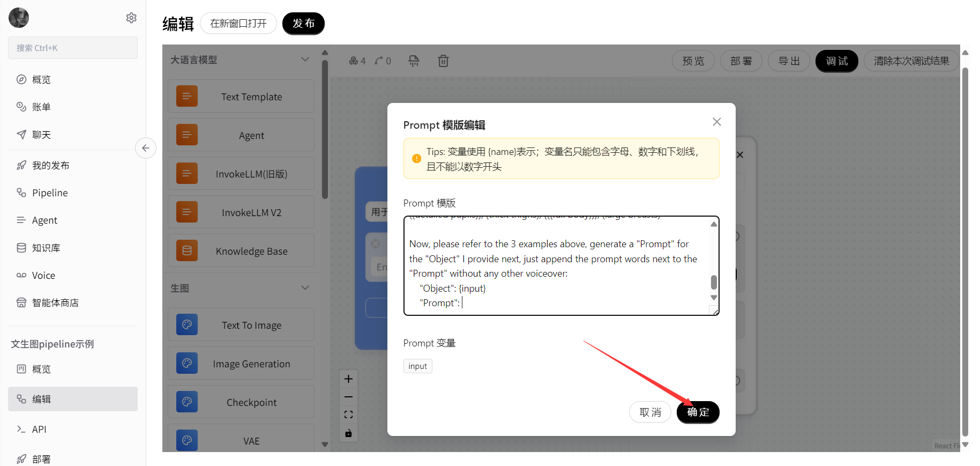
Task: Click the delete trash icon in toolbar
Action: [x=443, y=61]
